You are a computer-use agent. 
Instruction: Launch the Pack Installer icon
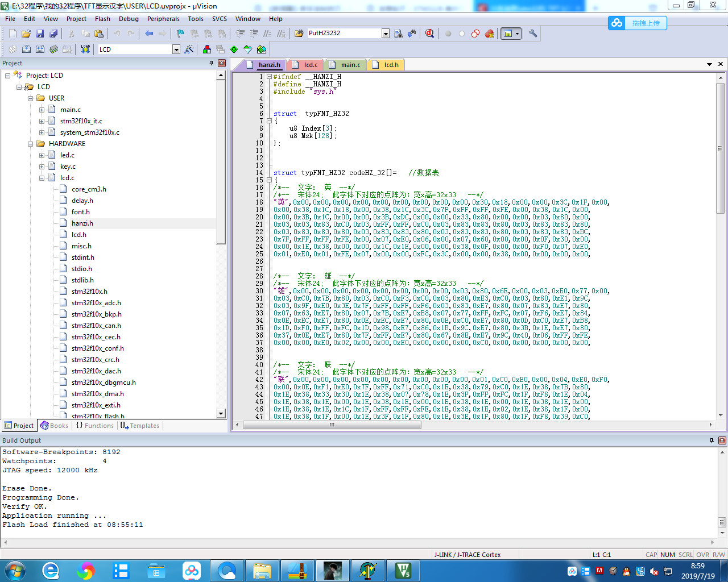[262, 49]
